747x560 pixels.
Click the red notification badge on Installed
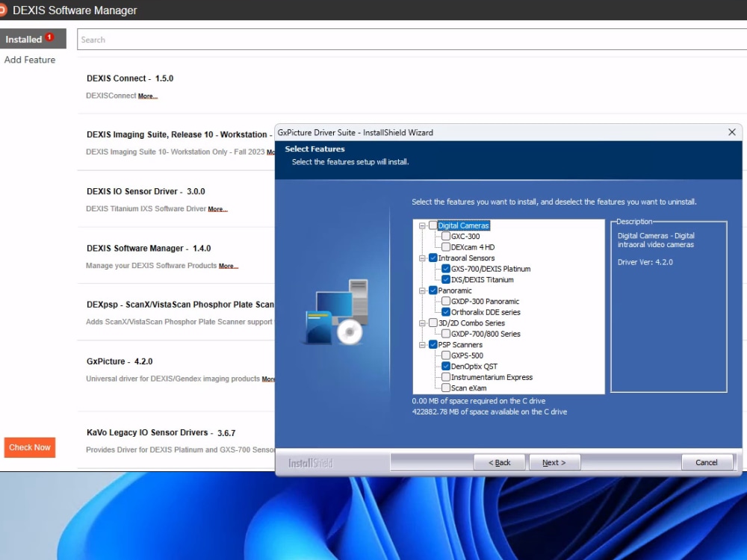(x=49, y=37)
